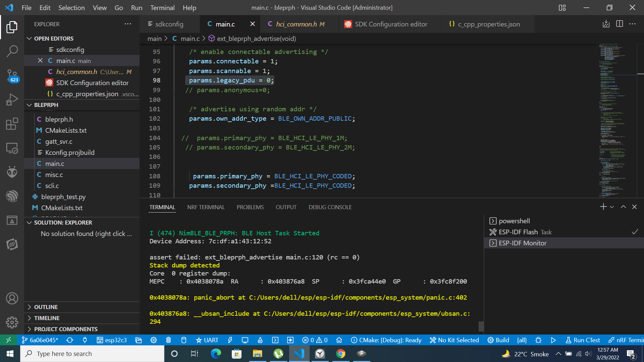Open the Terminal menu
644x362 pixels.
(162, 7)
